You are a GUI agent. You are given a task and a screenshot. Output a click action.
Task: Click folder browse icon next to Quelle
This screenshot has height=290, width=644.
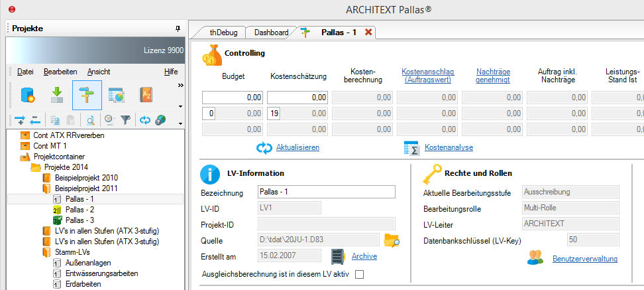click(392, 240)
